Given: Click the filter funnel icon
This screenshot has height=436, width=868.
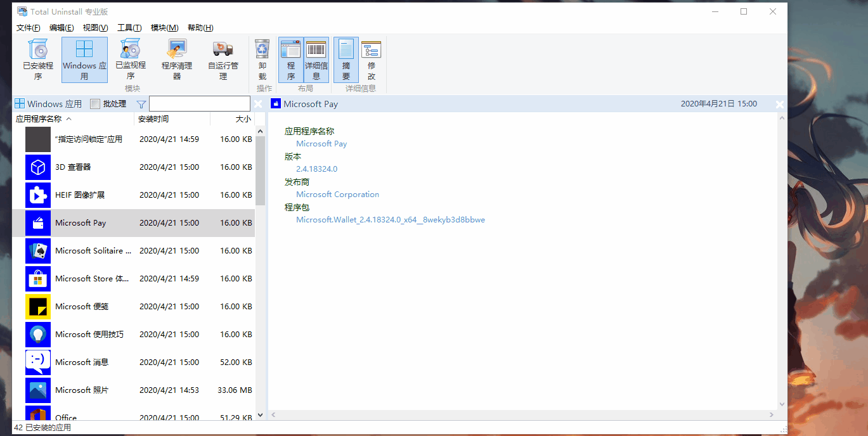Looking at the screenshot, I should pyautogui.click(x=141, y=104).
